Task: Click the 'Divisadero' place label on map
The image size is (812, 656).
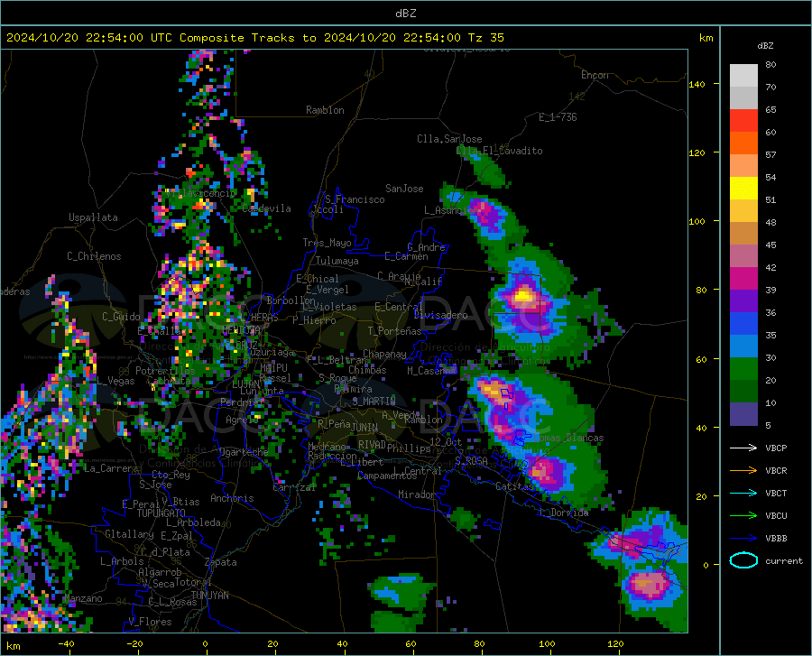Action: click(x=440, y=315)
